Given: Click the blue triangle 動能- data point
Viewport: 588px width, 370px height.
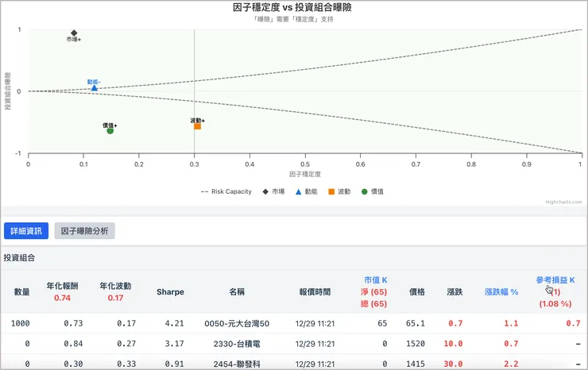Looking at the screenshot, I should (x=94, y=87).
